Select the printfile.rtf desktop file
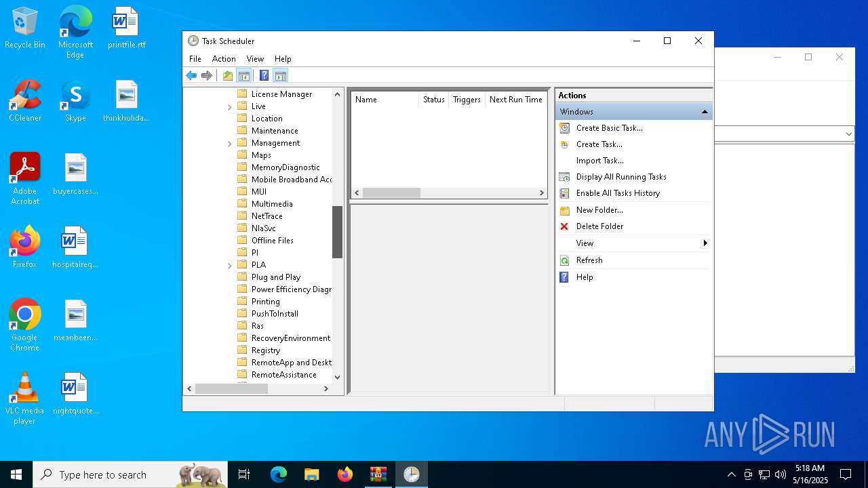 click(x=126, y=28)
